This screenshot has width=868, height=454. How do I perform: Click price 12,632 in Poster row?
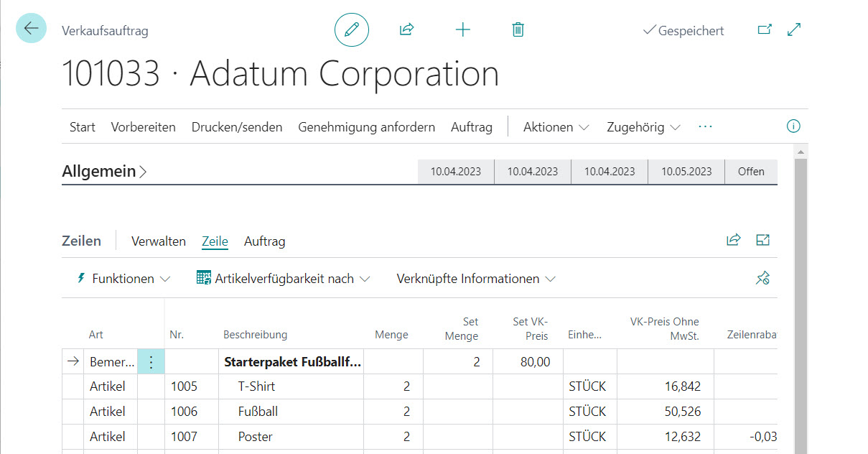tap(666, 437)
